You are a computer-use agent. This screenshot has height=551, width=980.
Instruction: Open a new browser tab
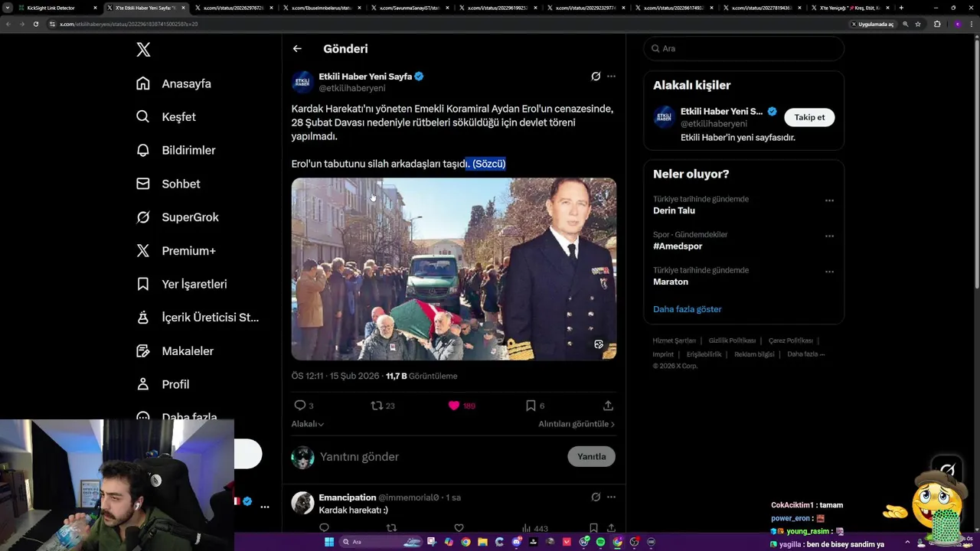click(901, 8)
